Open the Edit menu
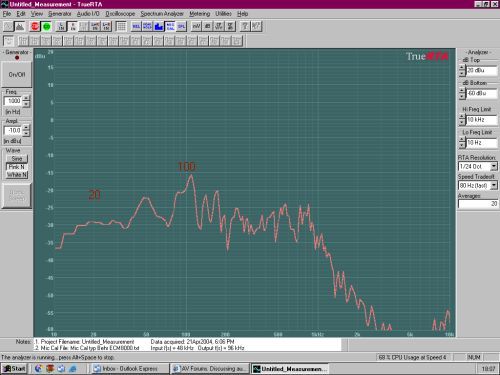This screenshot has width=500, height=375. tap(21, 14)
